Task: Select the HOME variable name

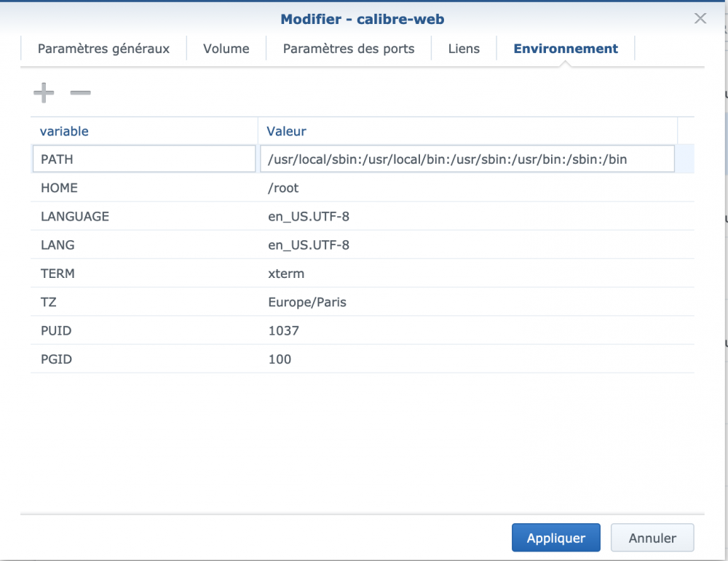Action: (x=59, y=188)
